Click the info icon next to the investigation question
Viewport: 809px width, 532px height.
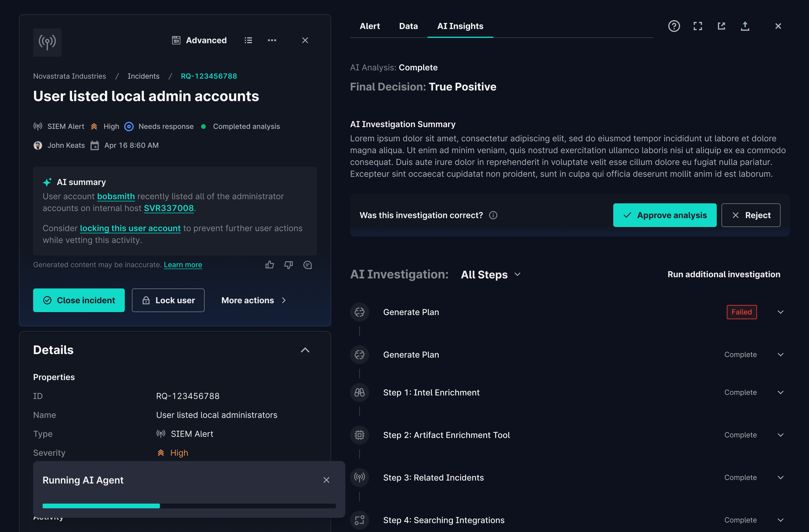(x=493, y=215)
